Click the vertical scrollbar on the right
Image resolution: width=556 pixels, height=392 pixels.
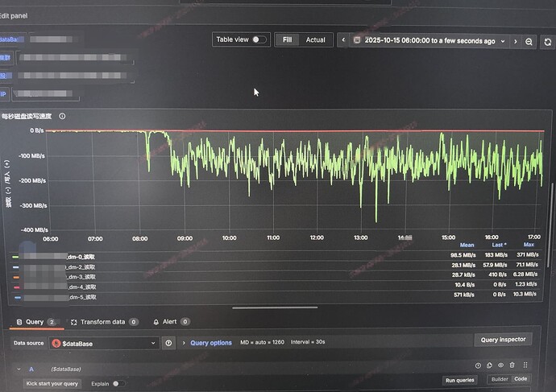[x=552, y=225]
